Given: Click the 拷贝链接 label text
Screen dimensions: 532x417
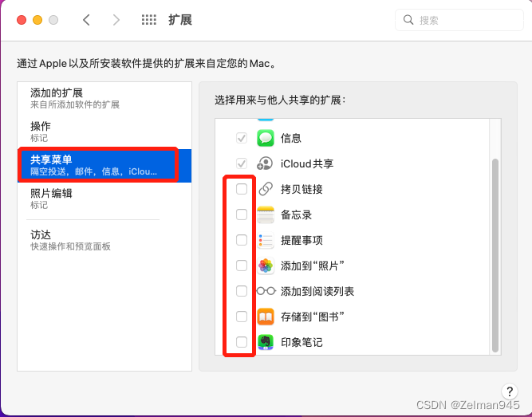Looking at the screenshot, I should pos(301,189).
